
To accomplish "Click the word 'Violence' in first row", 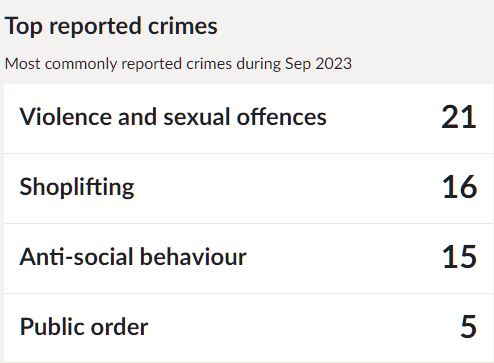I will pyautogui.click(x=65, y=117).
